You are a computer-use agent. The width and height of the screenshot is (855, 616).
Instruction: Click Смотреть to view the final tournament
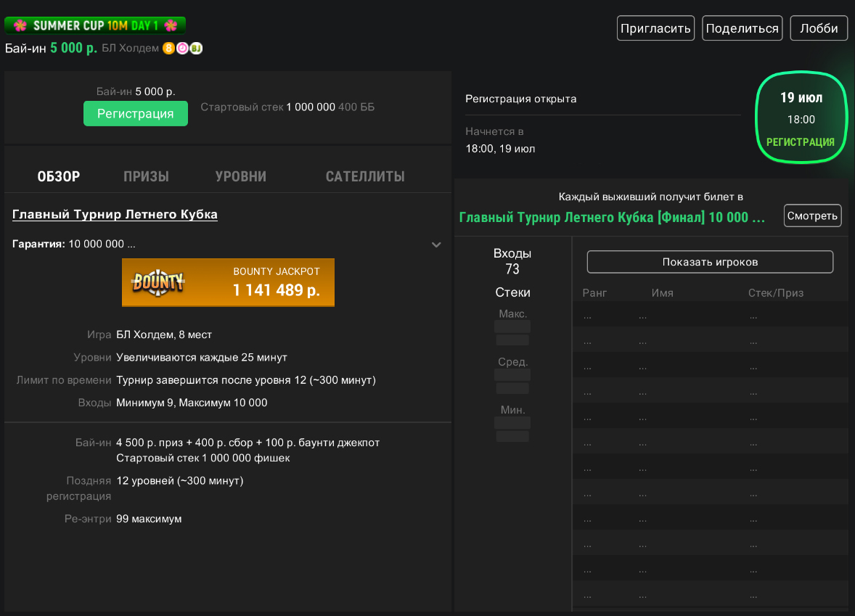pyautogui.click(x=812, y=215)
